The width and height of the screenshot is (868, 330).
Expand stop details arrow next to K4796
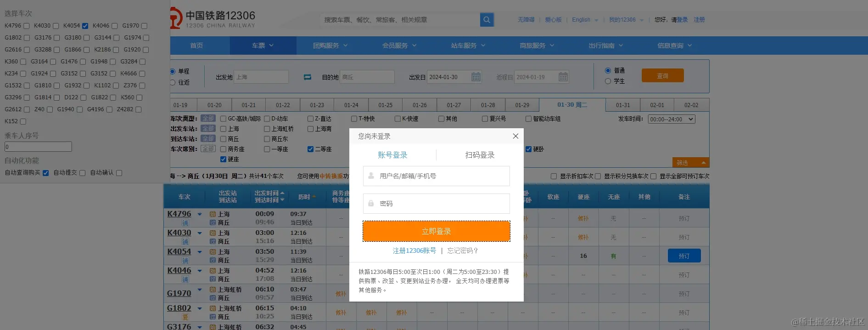click(x=200, y=214)
